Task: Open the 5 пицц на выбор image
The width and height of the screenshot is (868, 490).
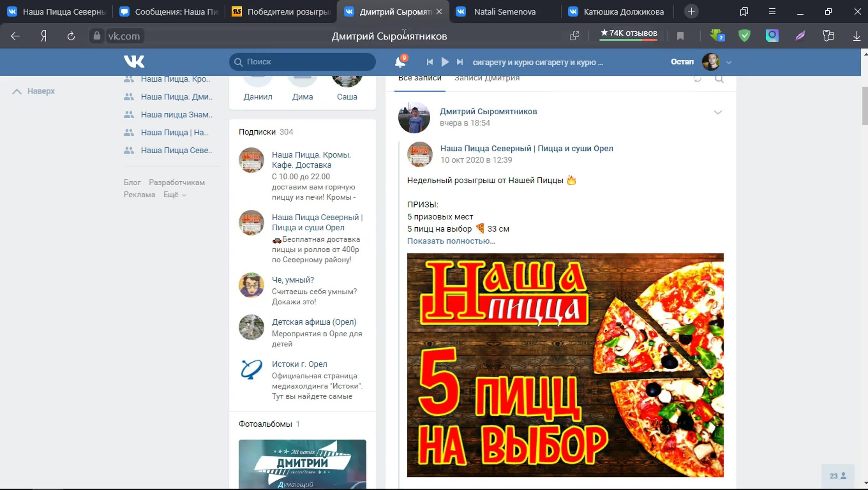Action: point(565,365)
